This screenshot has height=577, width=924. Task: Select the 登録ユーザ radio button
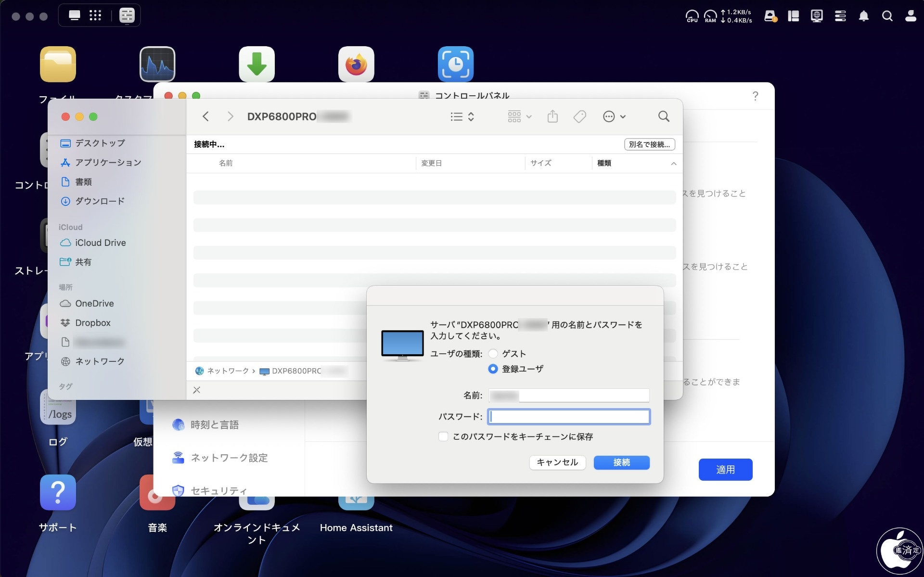coord(493,369)
